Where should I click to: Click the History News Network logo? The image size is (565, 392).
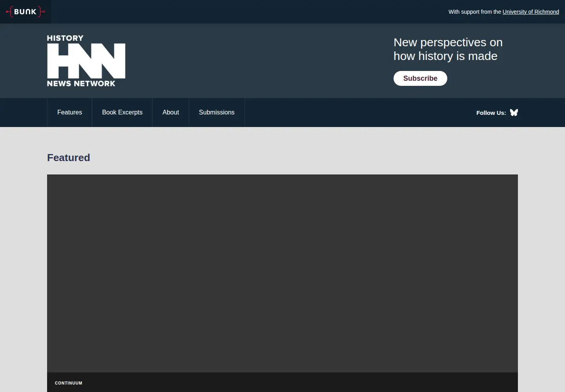point(86,61)
